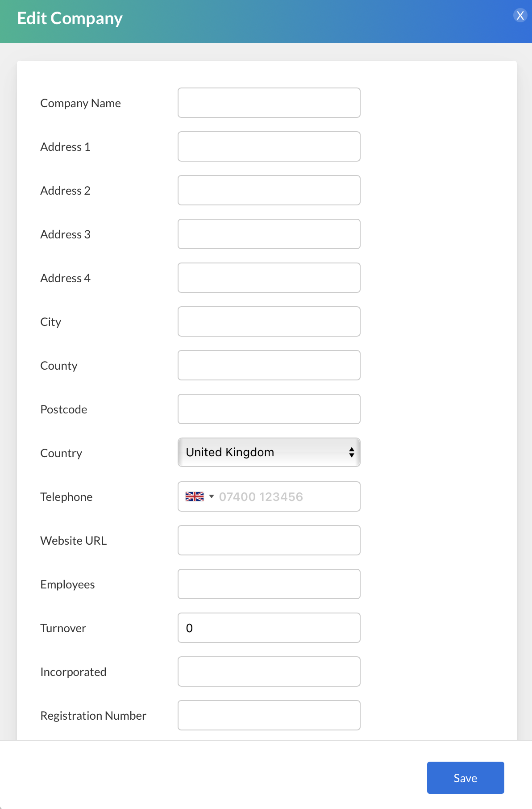Click the Address 4 text box
This screenshot has width=532, height=809.
pyautogui.click(x=269, y=278)
